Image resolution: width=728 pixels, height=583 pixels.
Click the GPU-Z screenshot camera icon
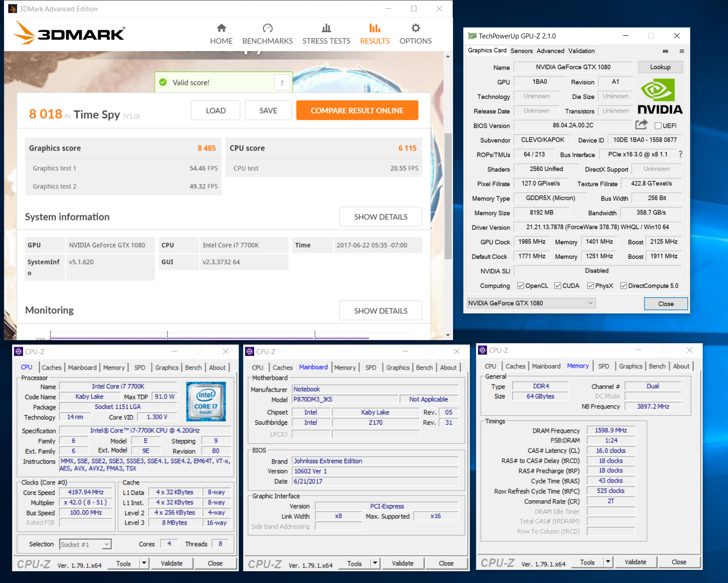665,51
